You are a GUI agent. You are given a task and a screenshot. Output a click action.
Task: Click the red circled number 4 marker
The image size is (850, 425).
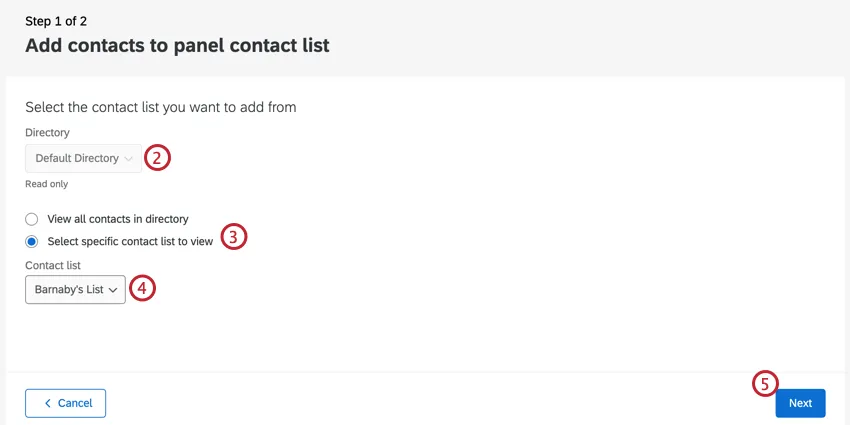pyautogui.click(x=143, y=289)
